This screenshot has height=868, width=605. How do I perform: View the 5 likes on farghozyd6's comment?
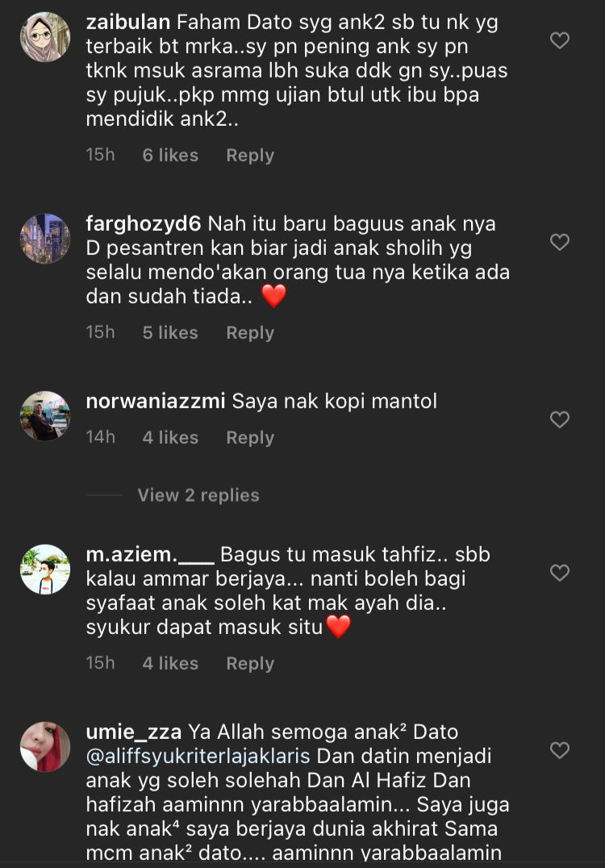[x=170, y=332]
